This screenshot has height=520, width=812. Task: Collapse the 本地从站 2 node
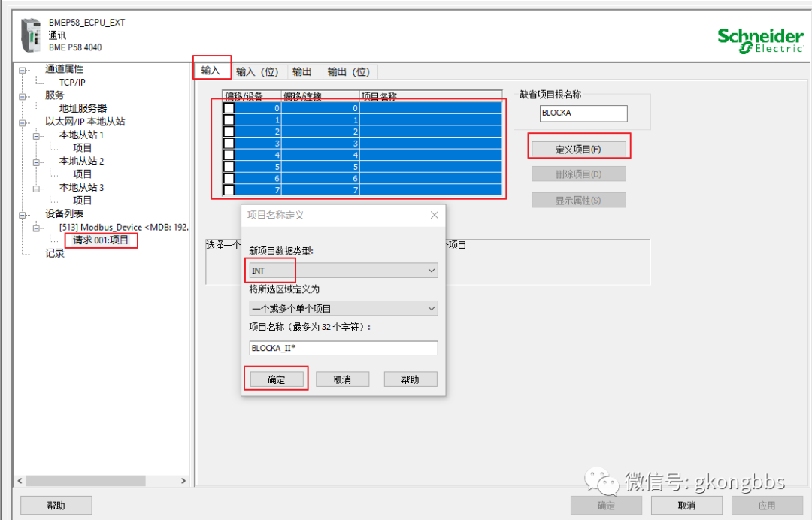pyautogui.click(x=36, y=162)
